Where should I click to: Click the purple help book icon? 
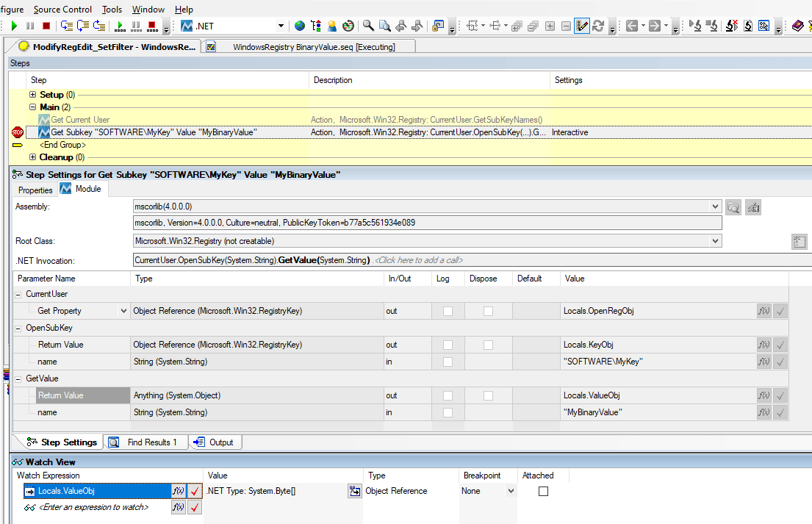798,26
